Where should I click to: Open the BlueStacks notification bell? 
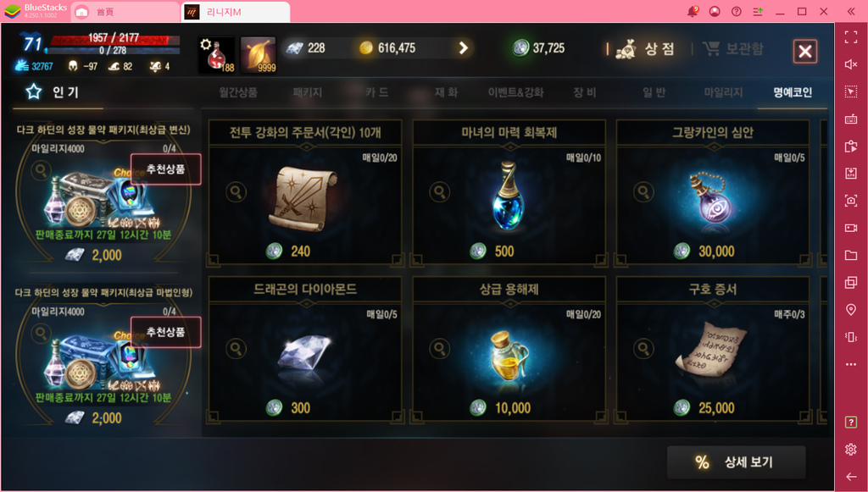tap(693, 11)
